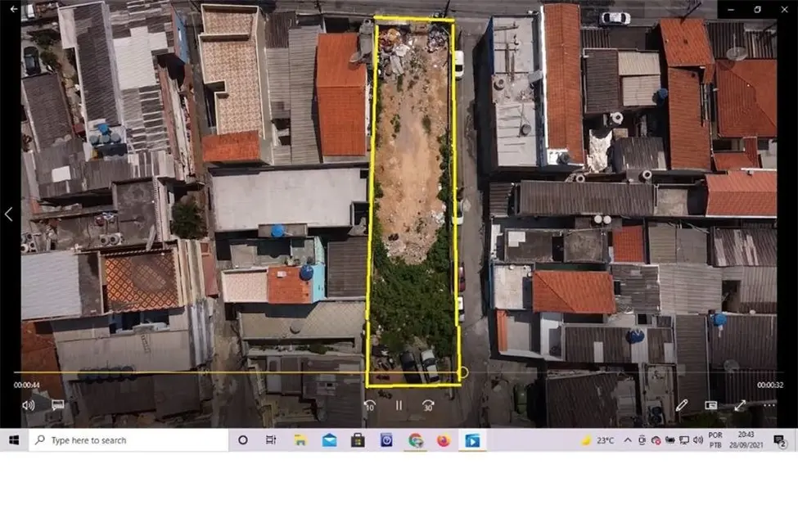Skip back 10 seconds

point(368,405)
